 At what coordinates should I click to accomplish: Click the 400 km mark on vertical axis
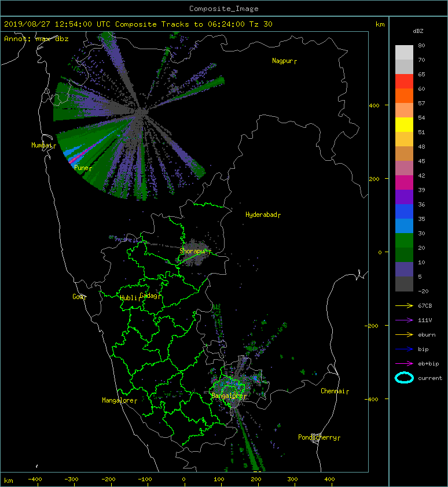point(374,106)
